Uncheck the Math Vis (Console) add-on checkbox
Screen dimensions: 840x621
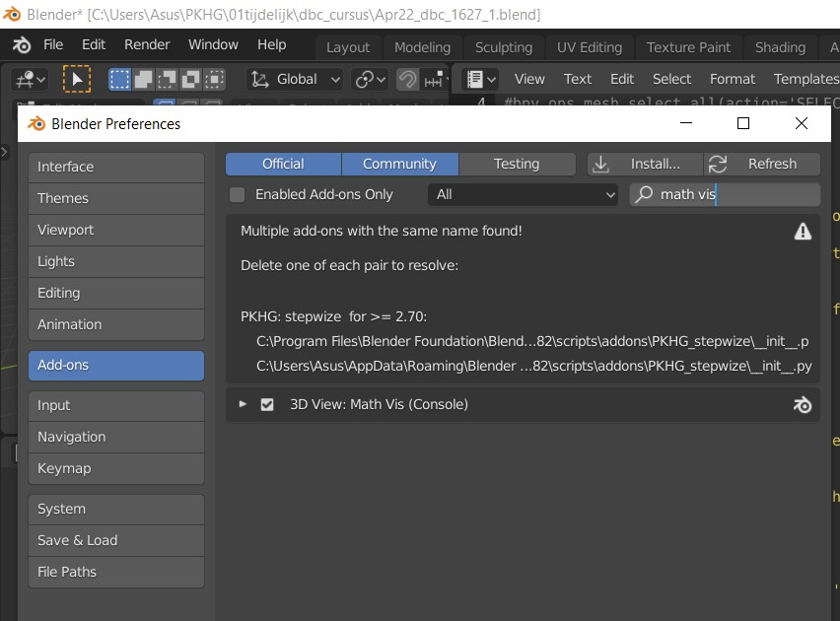267,404
